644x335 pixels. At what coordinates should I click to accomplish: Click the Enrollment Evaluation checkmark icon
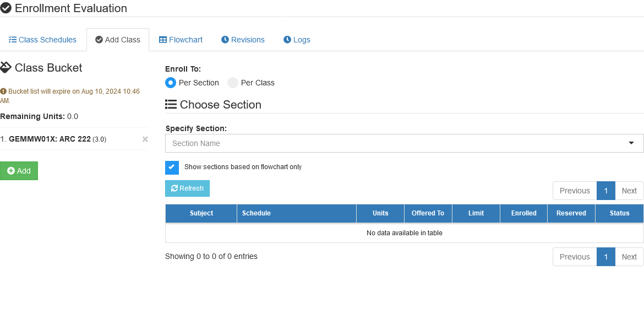pyautogui.click(x=6, y=8)
